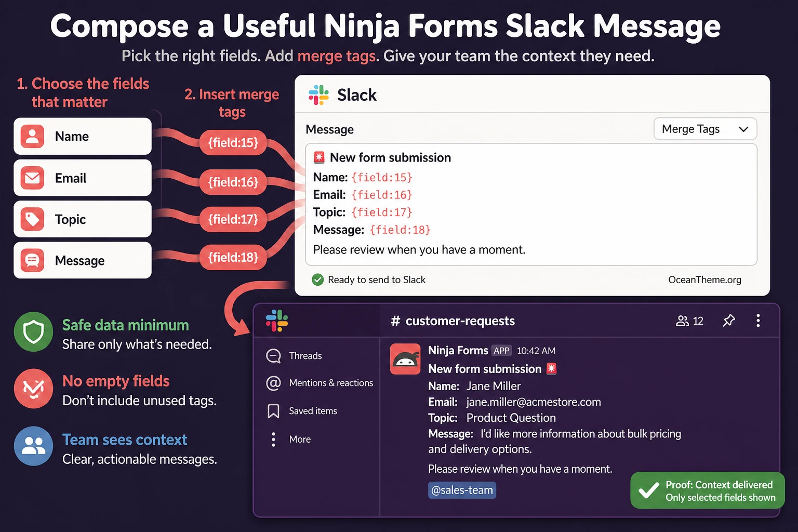Click the 10:42 AM message timestamp

(x=536, y=351)
